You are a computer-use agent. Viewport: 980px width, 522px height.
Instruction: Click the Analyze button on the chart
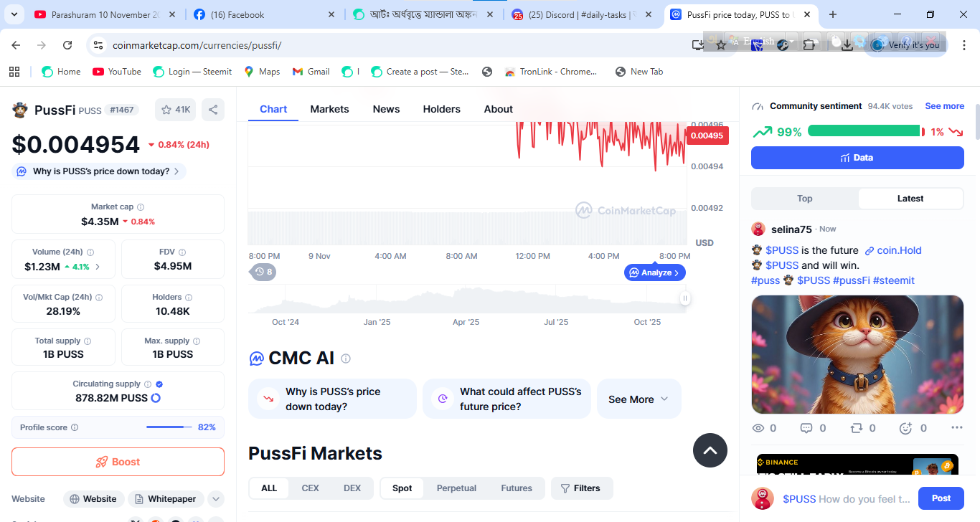[x=655, y=272]
